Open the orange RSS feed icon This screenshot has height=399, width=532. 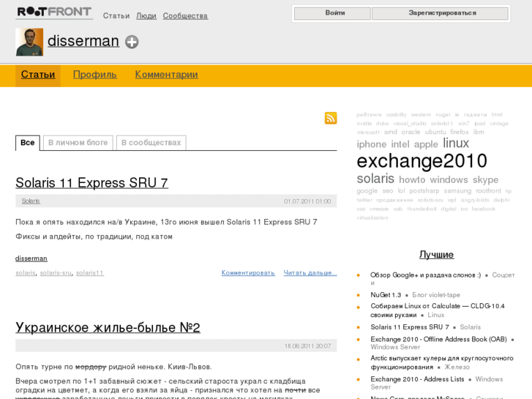click(331, 118)
